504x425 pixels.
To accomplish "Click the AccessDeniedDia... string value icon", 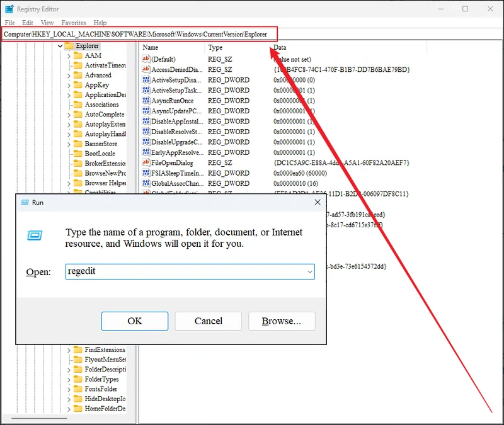I will (146, 69).
